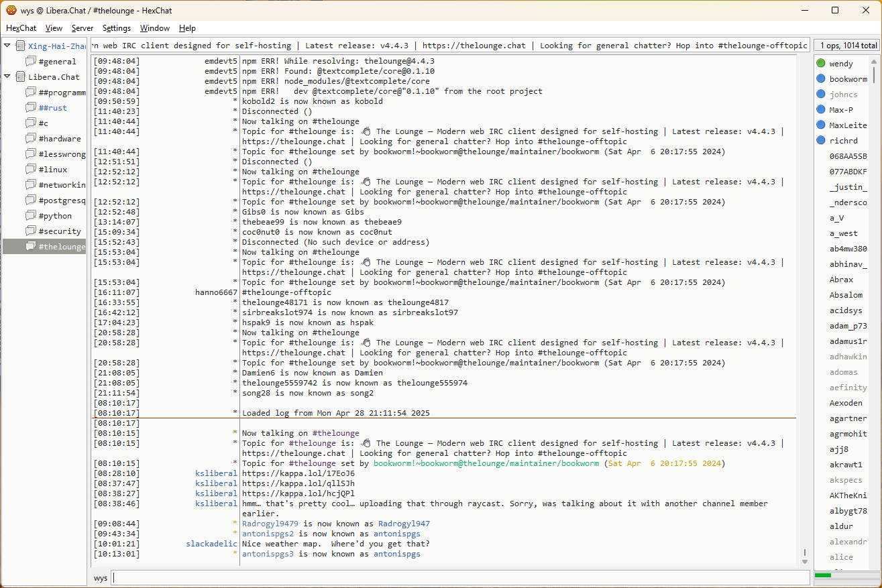Open the Settings menu

point(117,28)
